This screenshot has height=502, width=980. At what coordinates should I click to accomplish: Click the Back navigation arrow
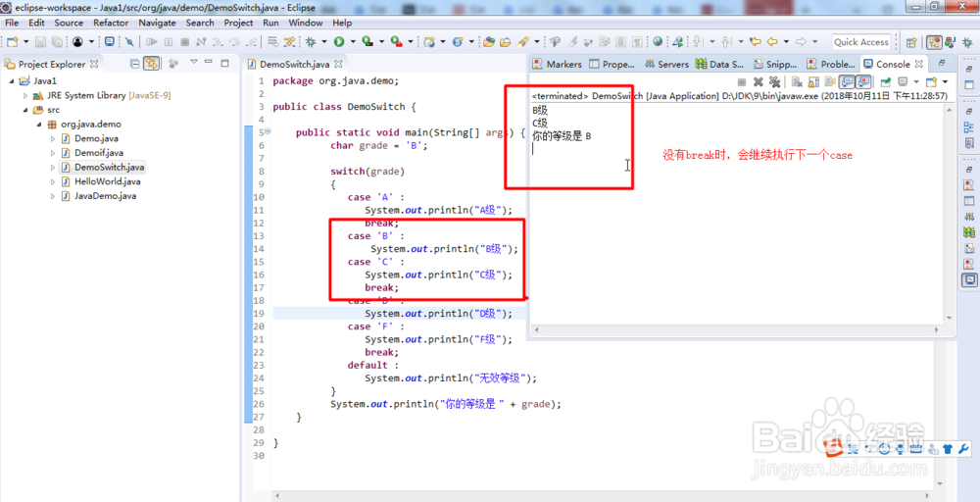[x=772, y=42]
